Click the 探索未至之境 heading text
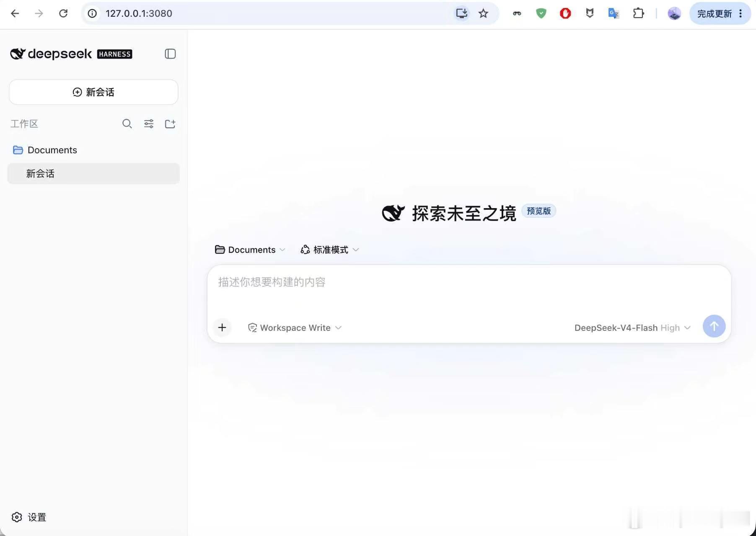This screenshot has height=536, width=756. [x=464, y=214]
